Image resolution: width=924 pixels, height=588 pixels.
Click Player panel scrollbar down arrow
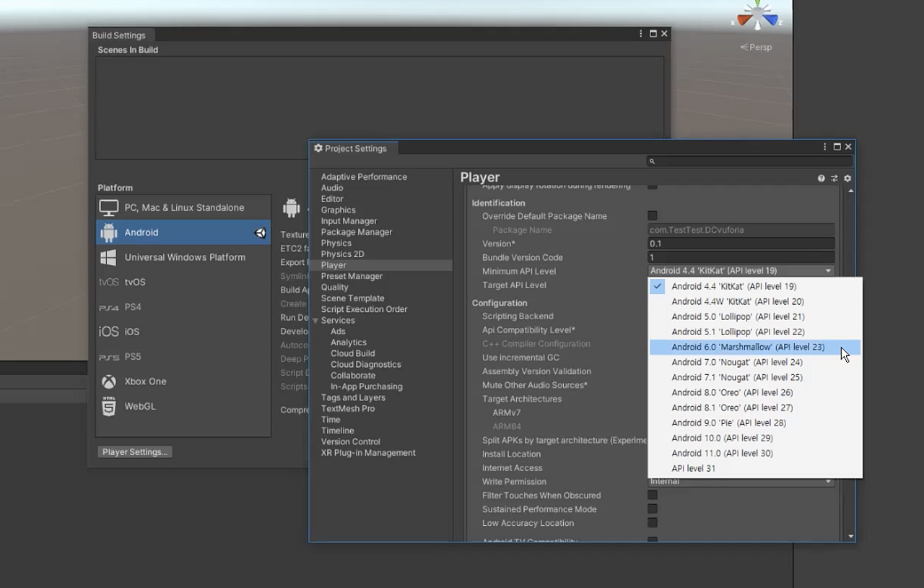(850, 537)
